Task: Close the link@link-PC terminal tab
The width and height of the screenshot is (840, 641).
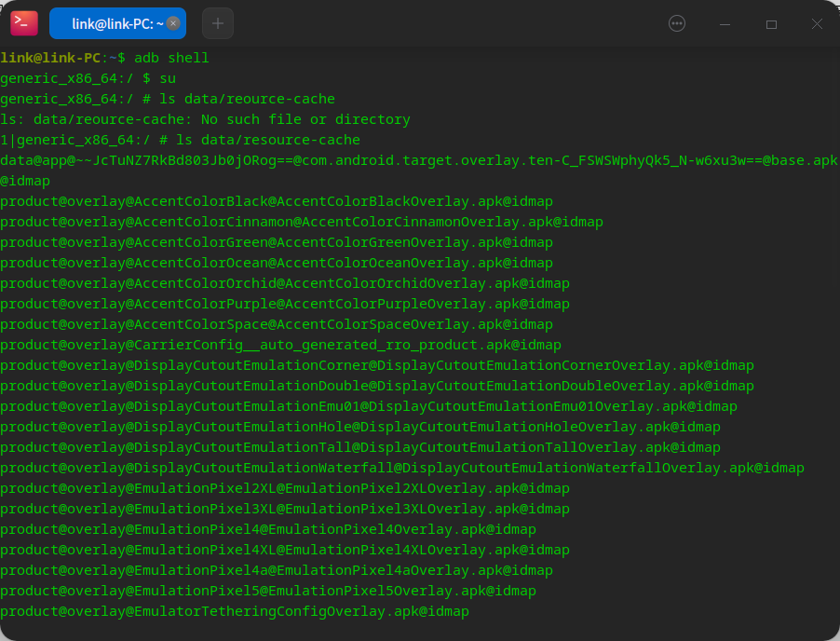Action: pyautogui.click(x=173, y=23)
